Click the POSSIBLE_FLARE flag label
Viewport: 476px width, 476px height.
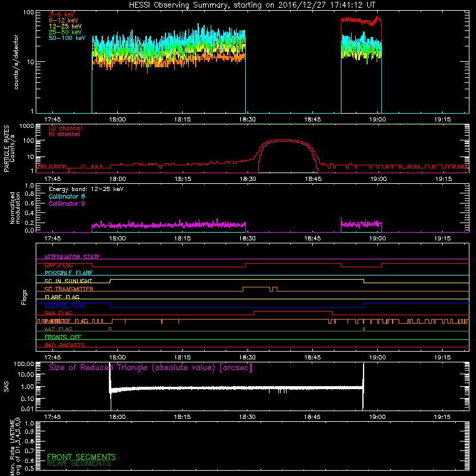[68, 273]
